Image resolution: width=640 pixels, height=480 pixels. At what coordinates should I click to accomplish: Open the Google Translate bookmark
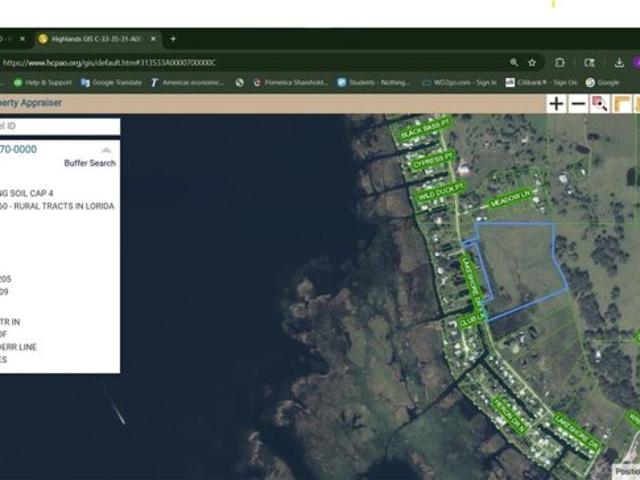[111, 82]
